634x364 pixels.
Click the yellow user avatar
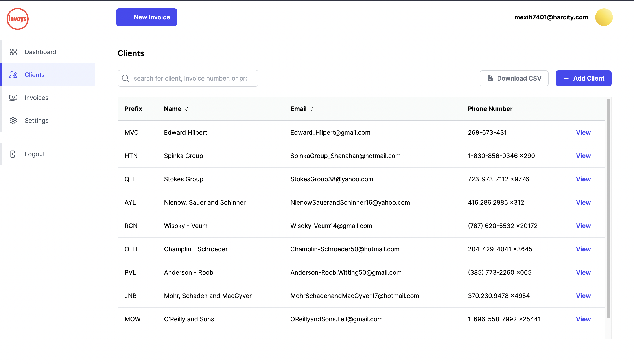click(604, 17)
